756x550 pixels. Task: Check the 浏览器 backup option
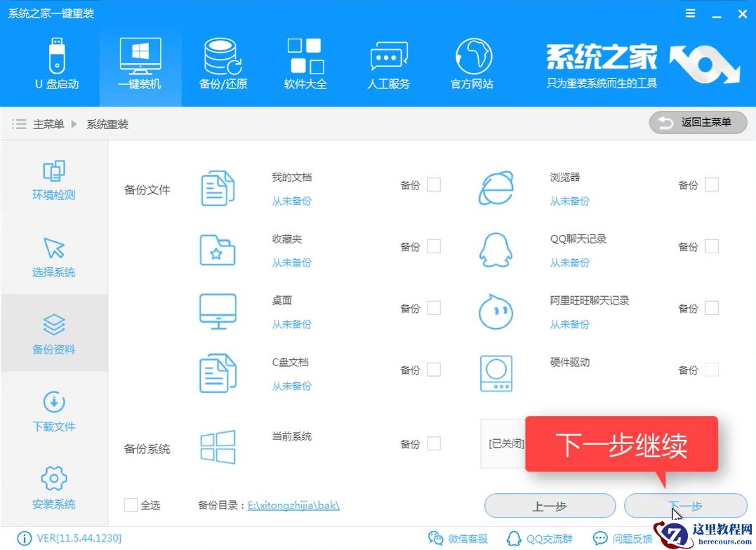click(x=712, y=185)
